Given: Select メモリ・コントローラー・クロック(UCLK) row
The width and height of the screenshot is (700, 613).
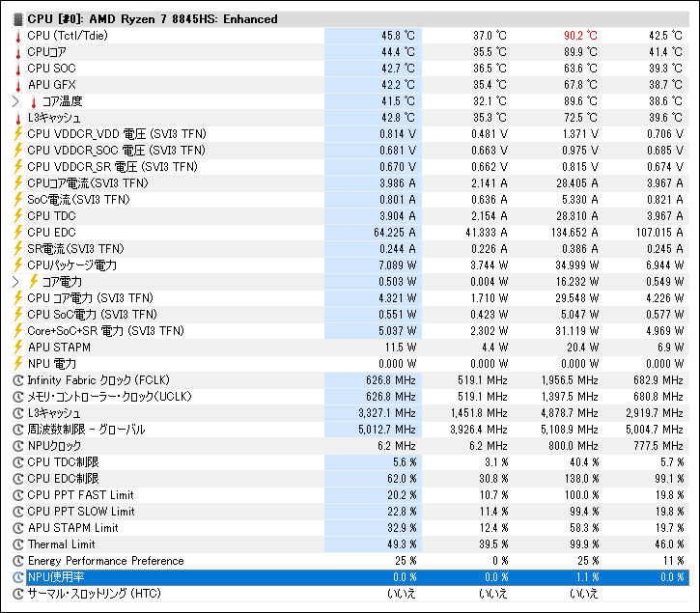Looking at the screenshot, I should coord(350,397).
